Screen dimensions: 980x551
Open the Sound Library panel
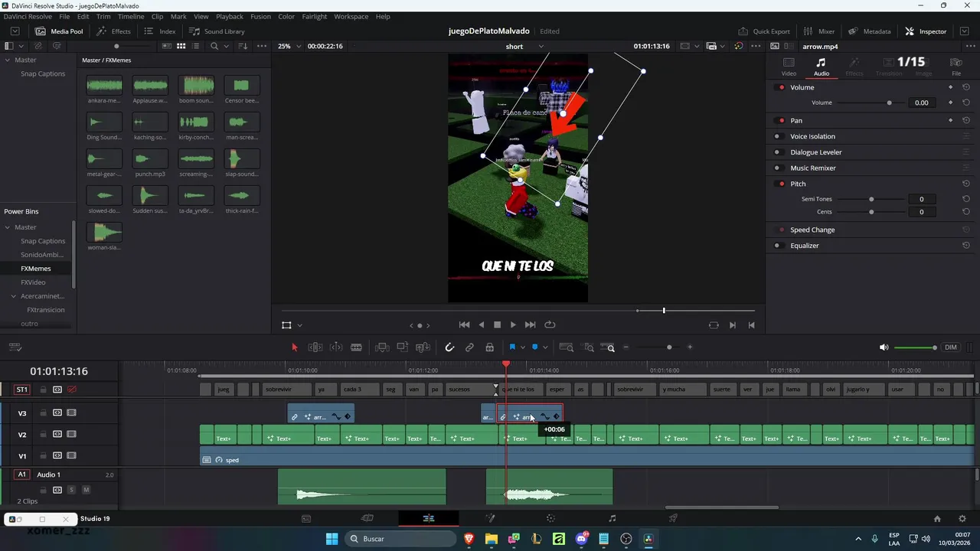coord(217,31)
